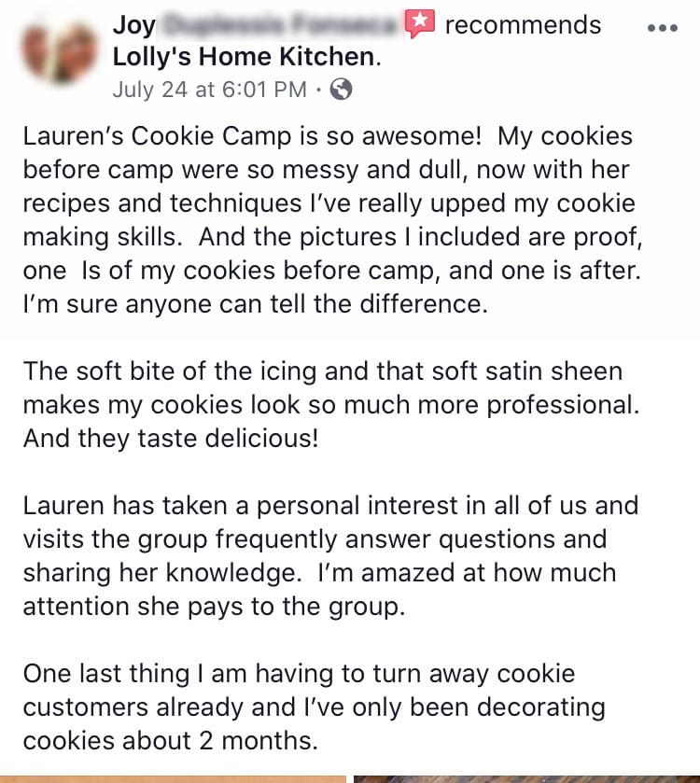Click the "cookies about 2 months" closing line
Image resolution: width=700 pixels, height=783 pixels.
pos(170,740)
